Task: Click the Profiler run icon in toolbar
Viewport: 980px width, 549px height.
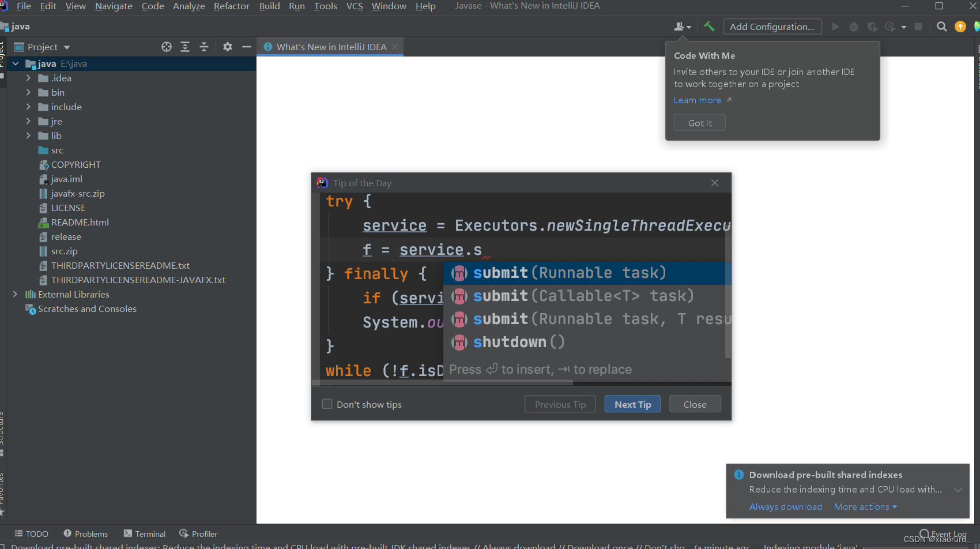Action: click(890, 27)
